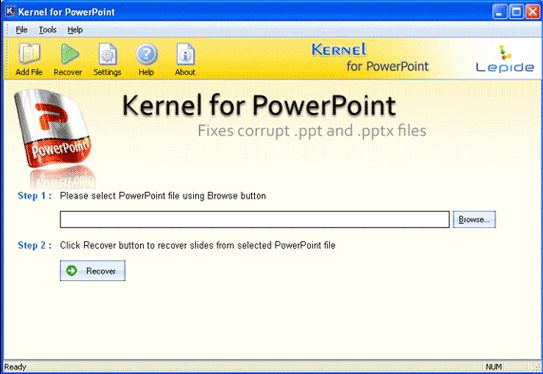Maximize the Kernel for PowerPoint window
Viewport: 543px width, 374px height.
tap(516, 12)
